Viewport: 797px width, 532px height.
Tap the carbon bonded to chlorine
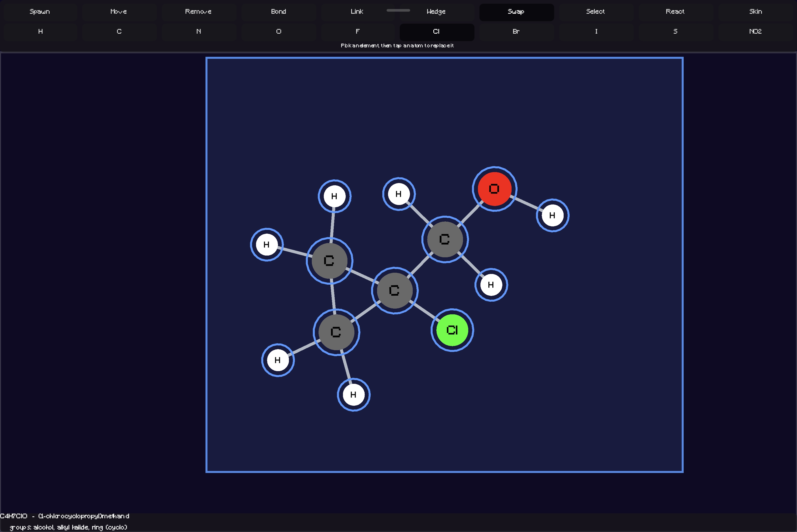click(x=395, y=291)
